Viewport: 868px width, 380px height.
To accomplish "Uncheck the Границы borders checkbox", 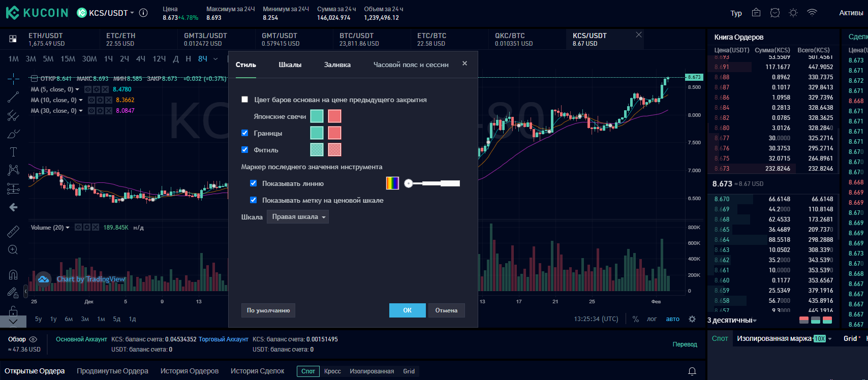I will point(245,133).
